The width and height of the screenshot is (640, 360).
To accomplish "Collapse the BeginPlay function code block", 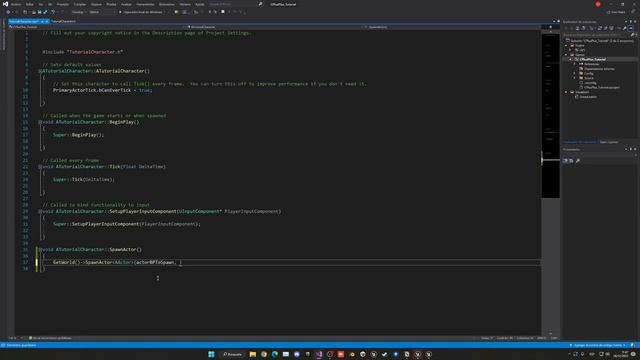I will click(40, 122).
